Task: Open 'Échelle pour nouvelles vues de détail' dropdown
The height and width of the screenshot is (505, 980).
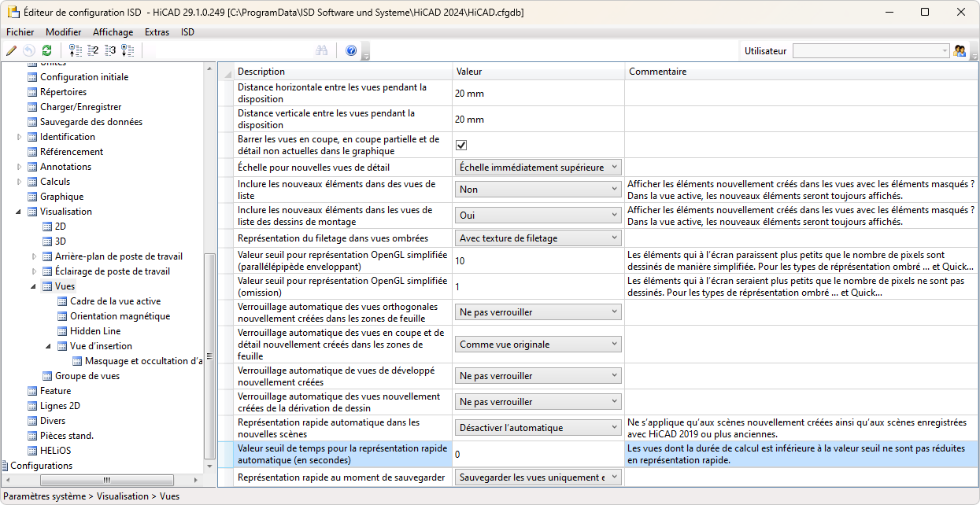Action: click(538, 167)
